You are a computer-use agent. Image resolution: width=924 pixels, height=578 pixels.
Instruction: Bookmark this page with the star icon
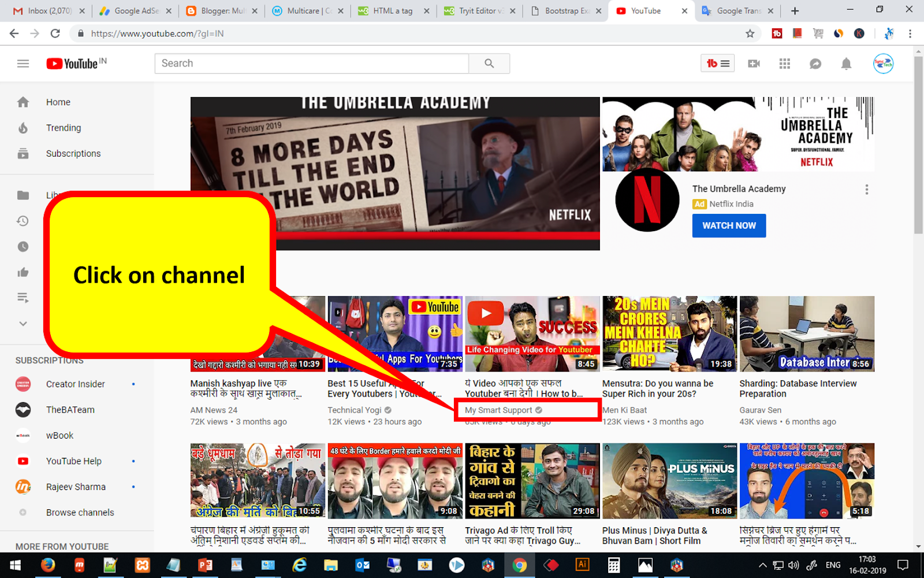point(750,34)
